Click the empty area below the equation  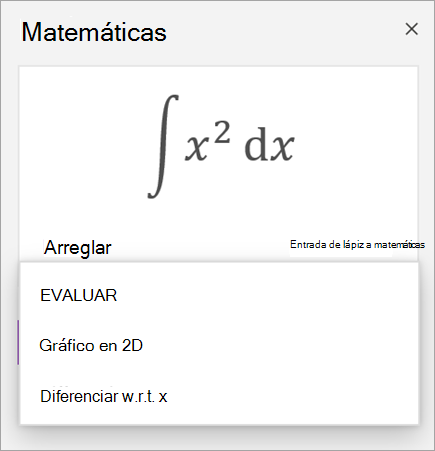[x=218, y=217]
